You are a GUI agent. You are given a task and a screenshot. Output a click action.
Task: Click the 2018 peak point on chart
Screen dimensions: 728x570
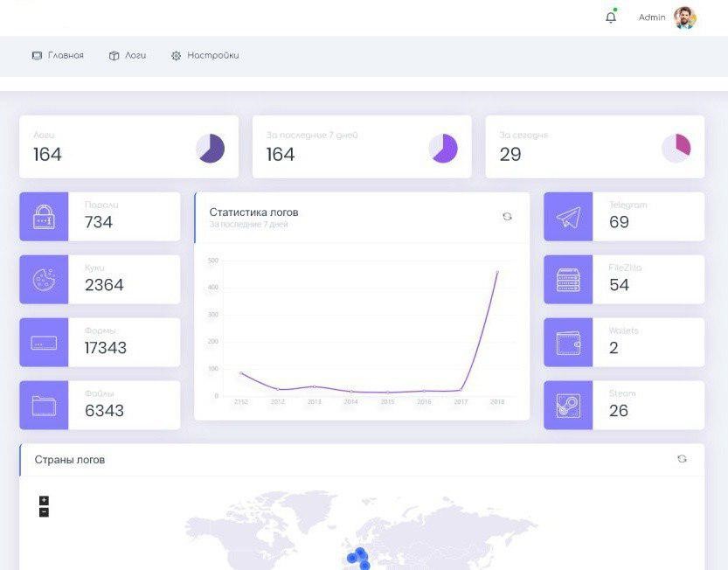coord(497,272)
